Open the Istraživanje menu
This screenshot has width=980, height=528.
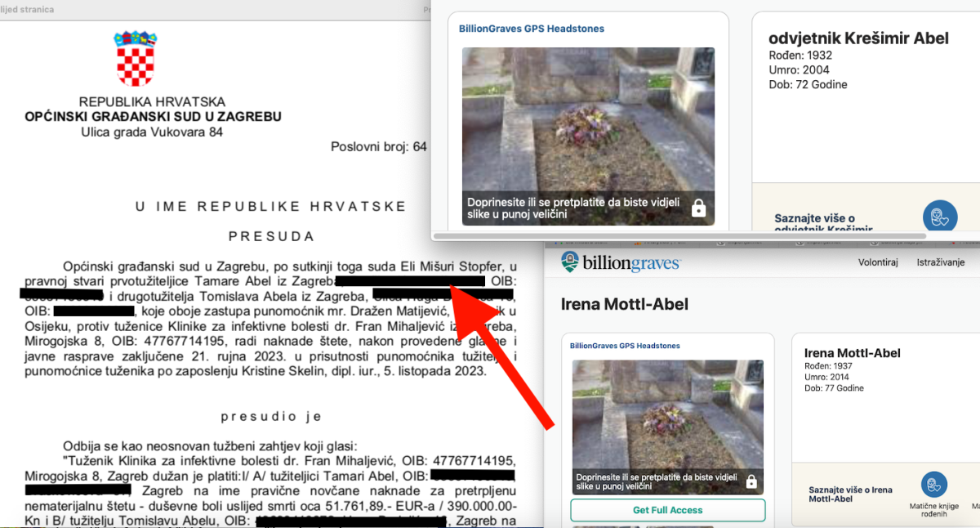[x=941, y=262]
